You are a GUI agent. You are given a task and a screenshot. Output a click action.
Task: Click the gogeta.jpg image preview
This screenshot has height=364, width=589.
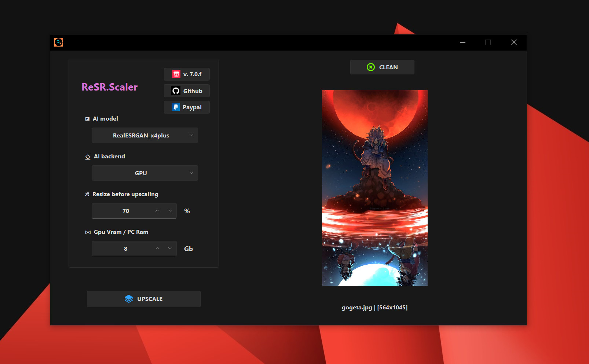[x=375, y=188]
